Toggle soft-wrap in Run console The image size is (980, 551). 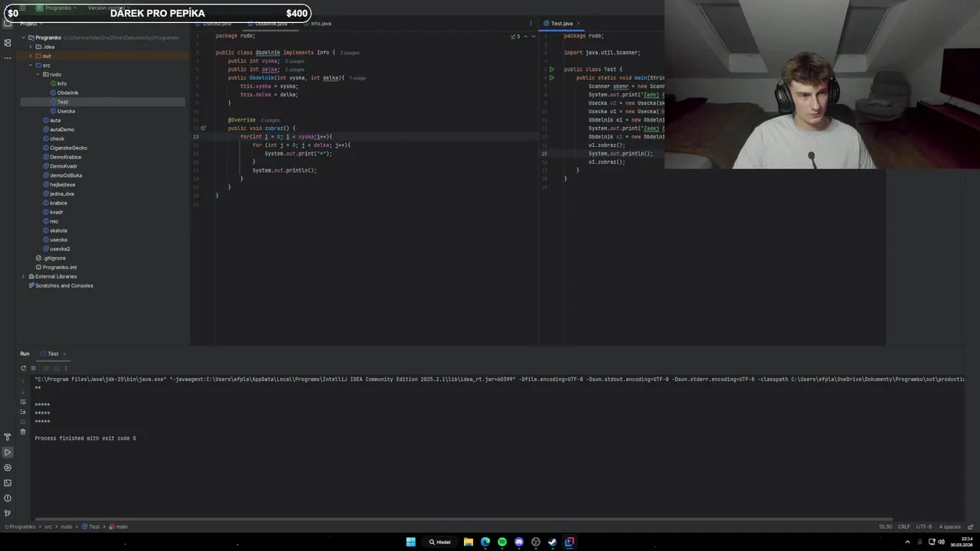(23, 402)
